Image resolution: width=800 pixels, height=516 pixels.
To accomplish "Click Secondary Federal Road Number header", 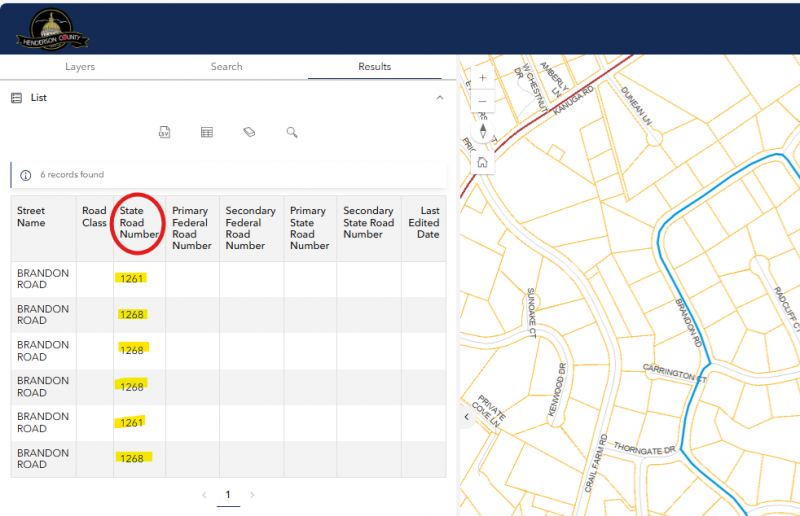I will tap(251, 228).
